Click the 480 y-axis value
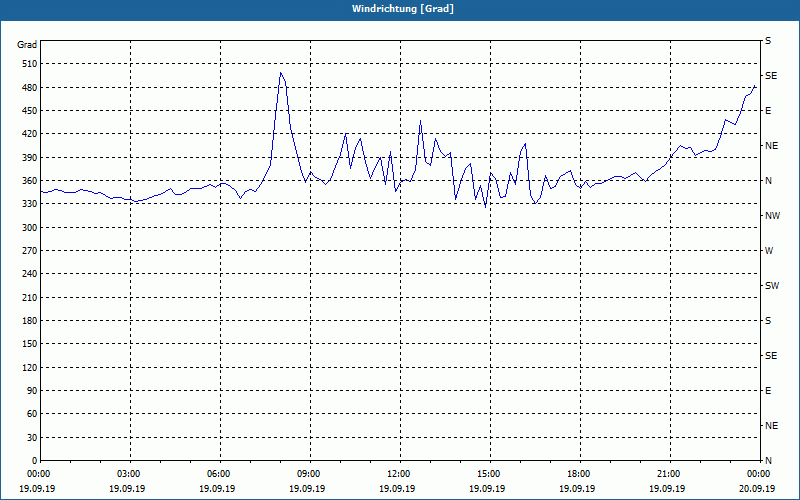 pyautogui.click(x=30, y=88)
